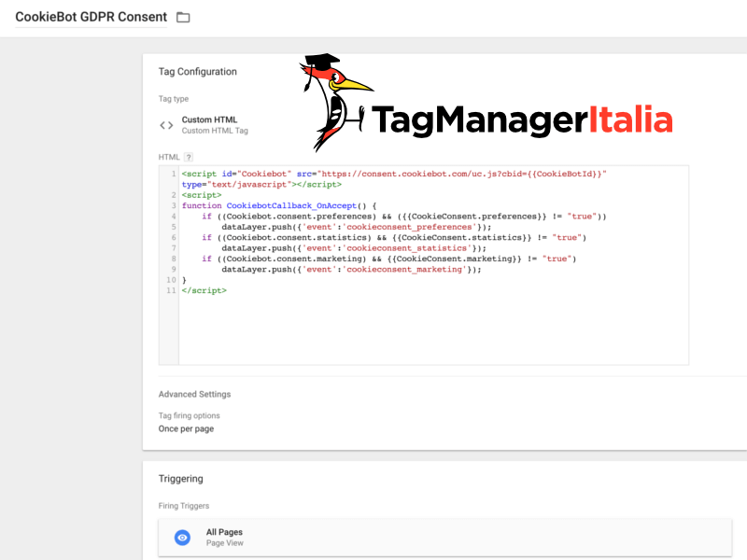Click the folder icon beside the tag name

183,18
